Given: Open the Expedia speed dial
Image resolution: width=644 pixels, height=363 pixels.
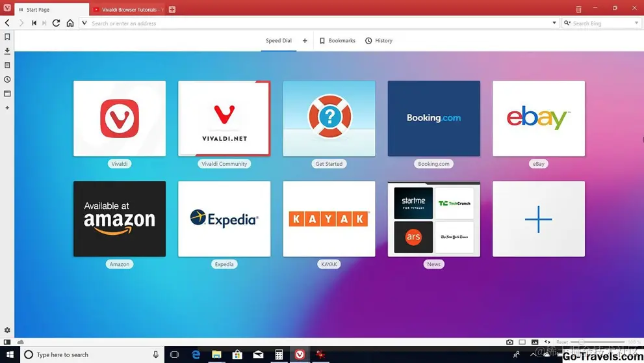Looking at the screenshot, I should [x=224, y=219].
